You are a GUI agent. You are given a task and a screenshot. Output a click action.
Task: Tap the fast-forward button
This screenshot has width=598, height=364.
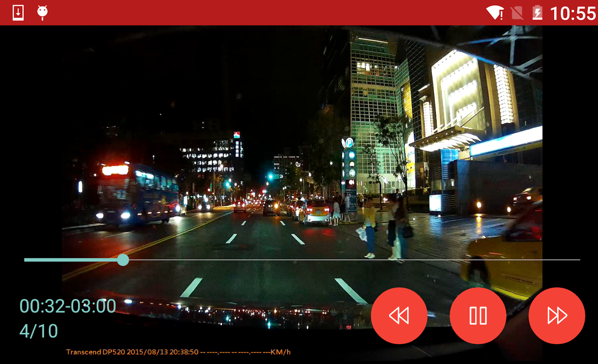pos(557,315)
